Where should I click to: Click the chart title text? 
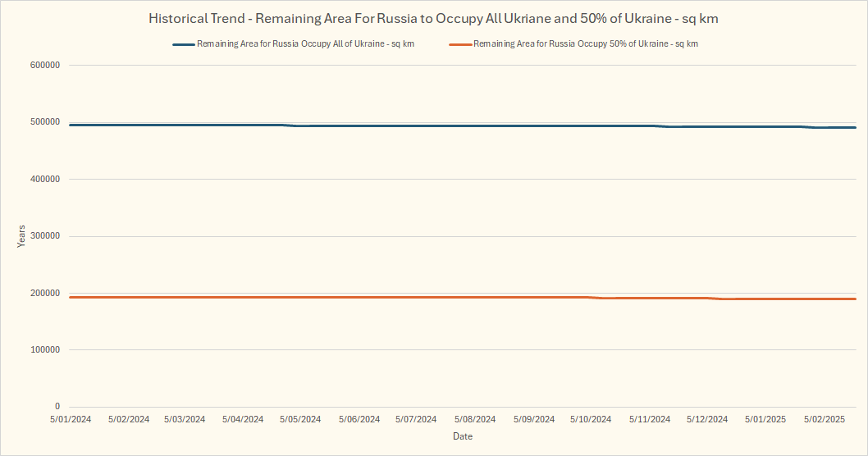pyautogui.click(x=433, y=18)
